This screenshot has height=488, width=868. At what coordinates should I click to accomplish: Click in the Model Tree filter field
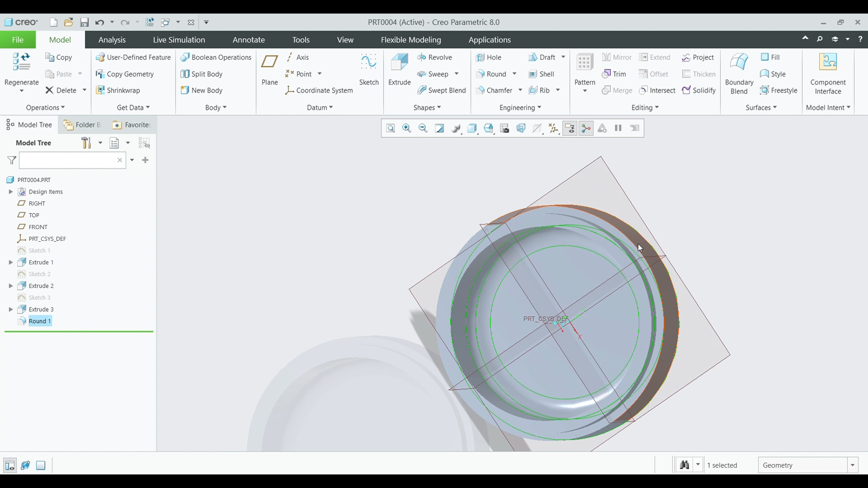pyautogui.click(x=67, y=160)
